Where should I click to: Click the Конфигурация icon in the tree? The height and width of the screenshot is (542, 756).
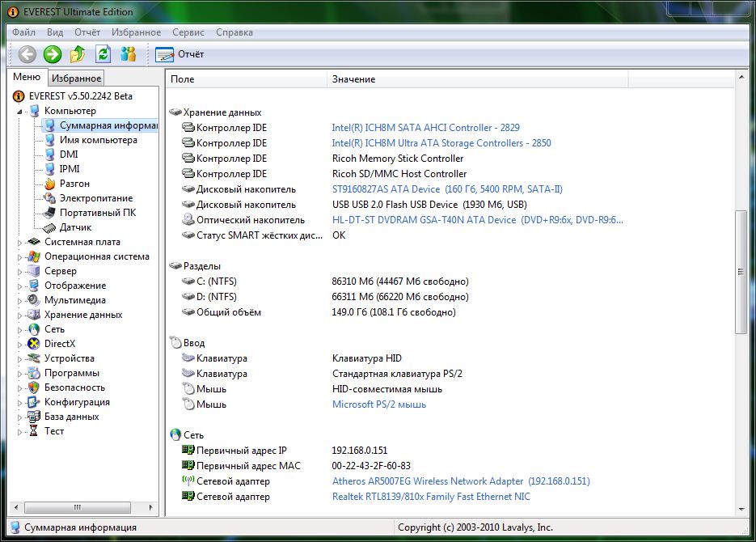pyautogui.click(x=34, y=402)
